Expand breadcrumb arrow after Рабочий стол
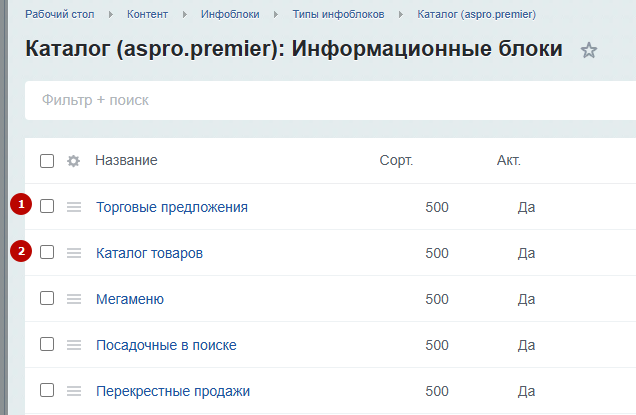 click(x=111, y=15)
